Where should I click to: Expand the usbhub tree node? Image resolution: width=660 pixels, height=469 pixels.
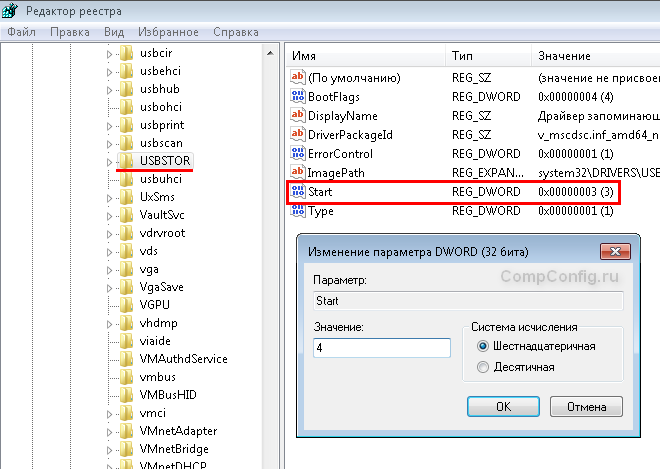[x=110, y=89]
